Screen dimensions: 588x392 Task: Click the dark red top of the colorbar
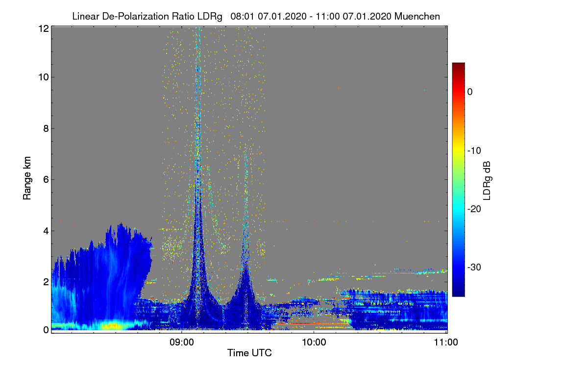click(x=458, y=67)
